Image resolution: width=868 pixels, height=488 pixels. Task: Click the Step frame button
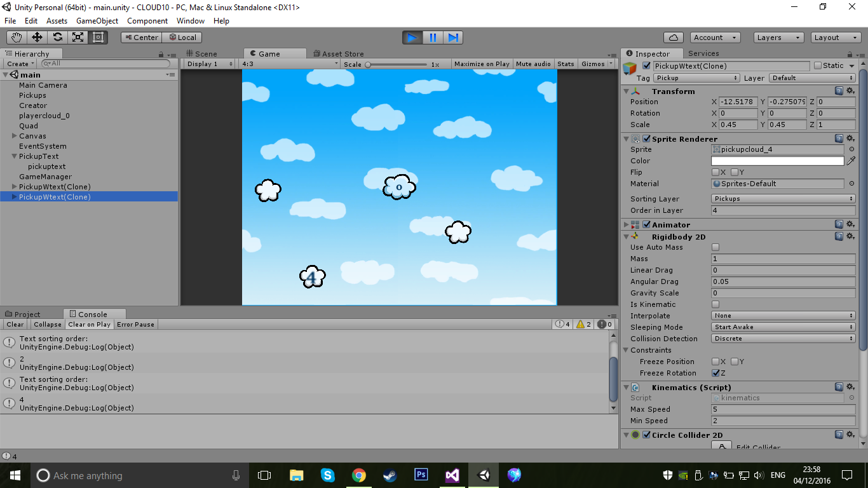pyautogui.click(x=453, y=37)
